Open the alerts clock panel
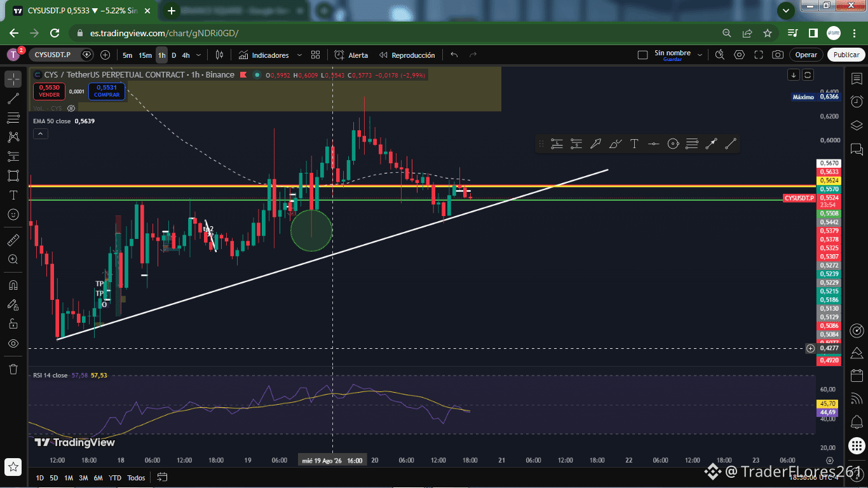This screenshot has height=488, width=868. 857,102
